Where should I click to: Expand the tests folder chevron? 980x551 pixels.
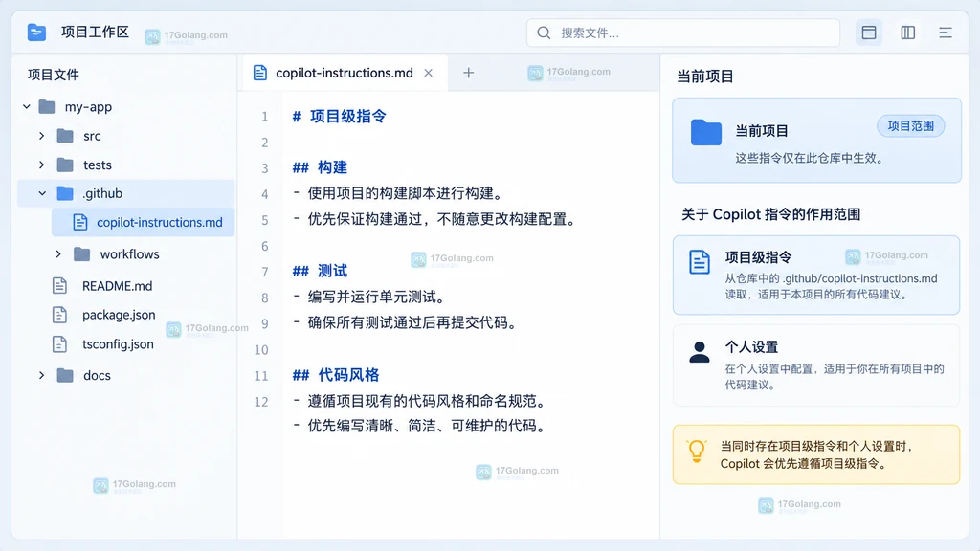tap(42, 165)
